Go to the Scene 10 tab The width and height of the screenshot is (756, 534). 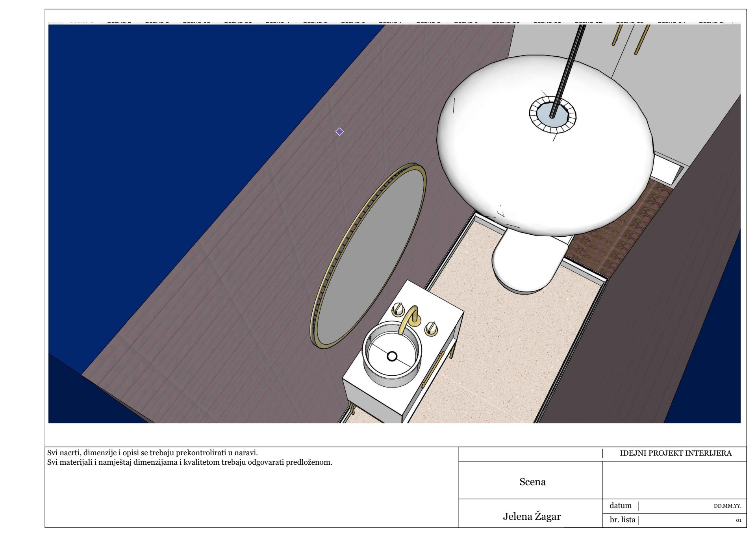point(506,22)
